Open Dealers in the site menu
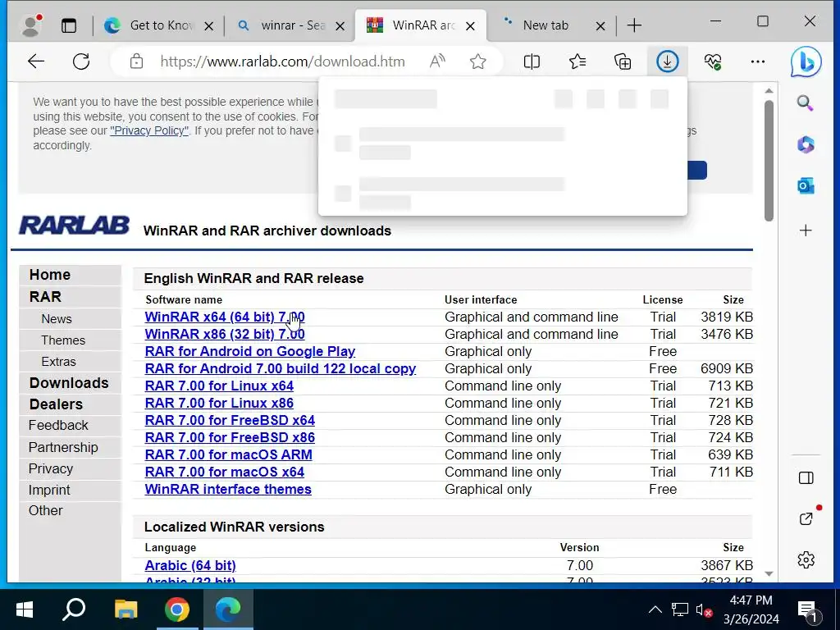The image size is (840, 630). coord(57,404)
